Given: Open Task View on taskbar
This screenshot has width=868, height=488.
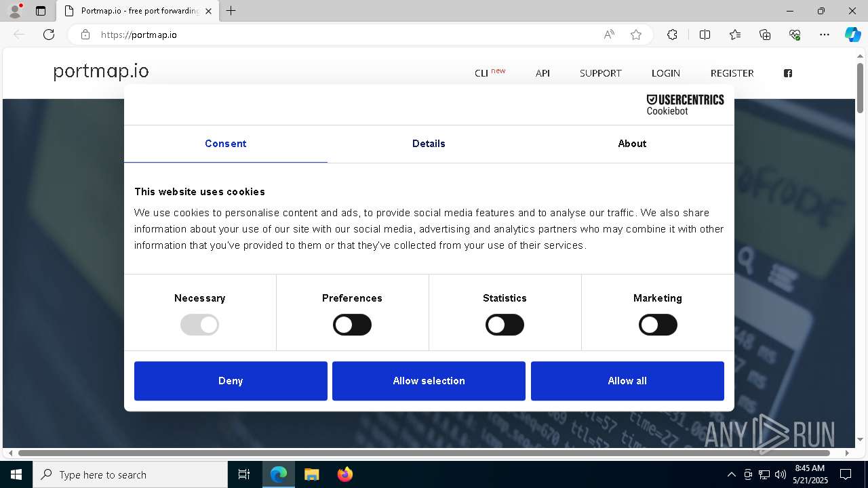Looking at the screenshot, I should coord(244,474).
